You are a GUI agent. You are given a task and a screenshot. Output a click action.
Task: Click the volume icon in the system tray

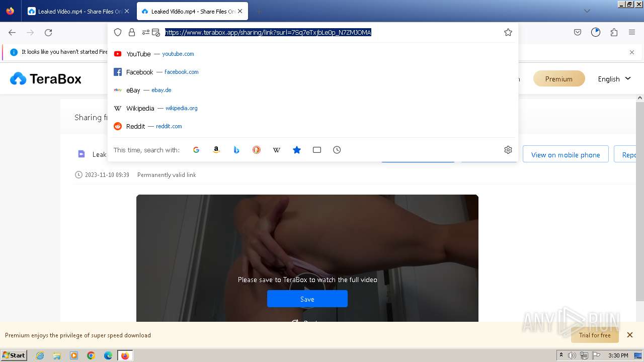pos(572,355)
